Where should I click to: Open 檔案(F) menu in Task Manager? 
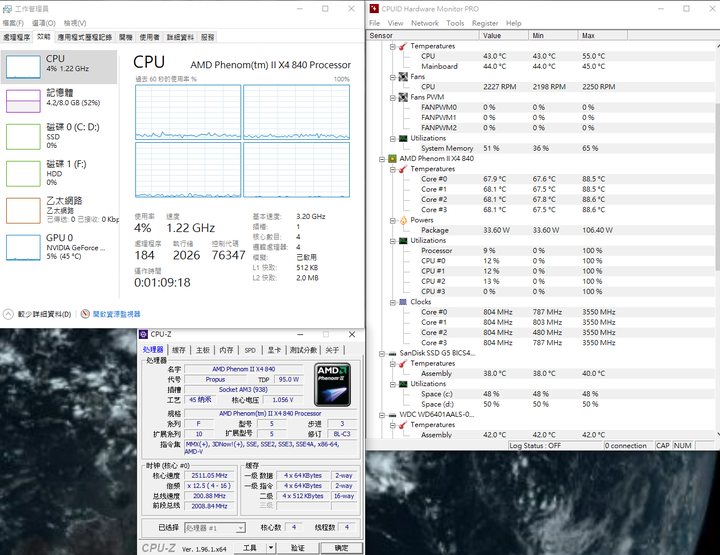pyautogui.click(x=13, y=23)
